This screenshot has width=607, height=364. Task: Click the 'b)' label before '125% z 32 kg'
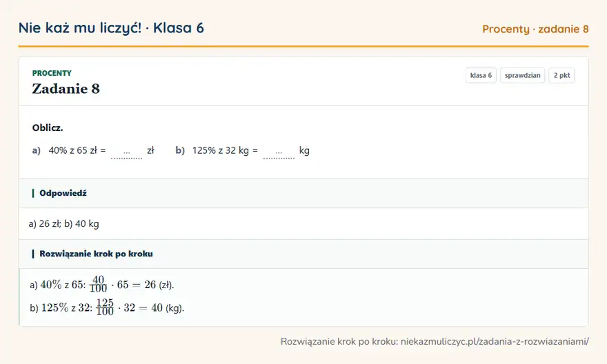click(x=180, y=150)
